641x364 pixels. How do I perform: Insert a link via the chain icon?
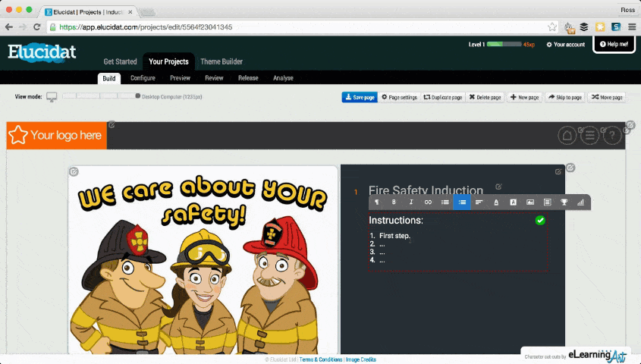coord(428,202)
